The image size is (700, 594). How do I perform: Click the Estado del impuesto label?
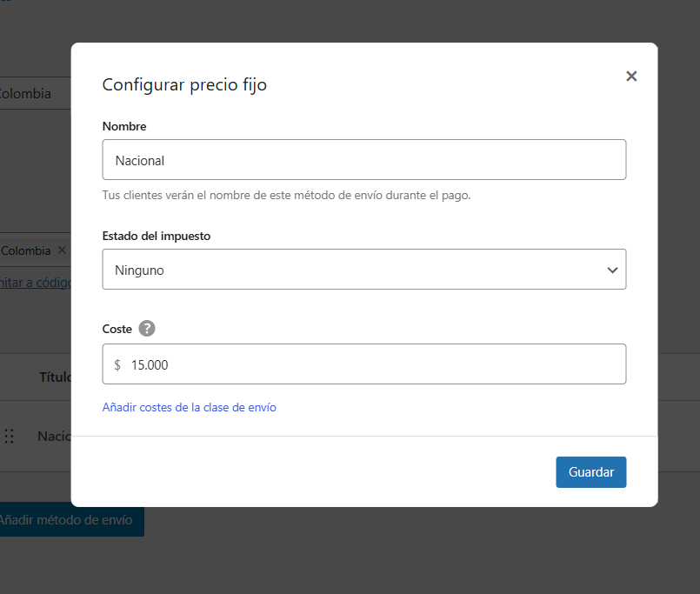click(156, 236)
